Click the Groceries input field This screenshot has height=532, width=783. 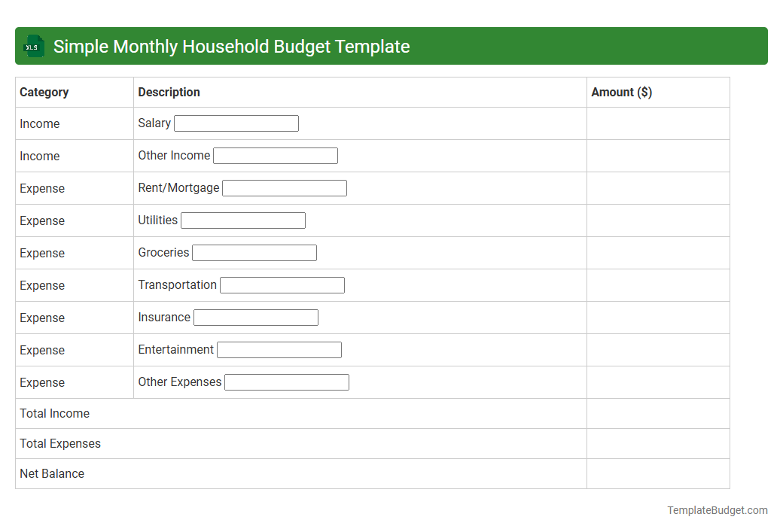254,252
